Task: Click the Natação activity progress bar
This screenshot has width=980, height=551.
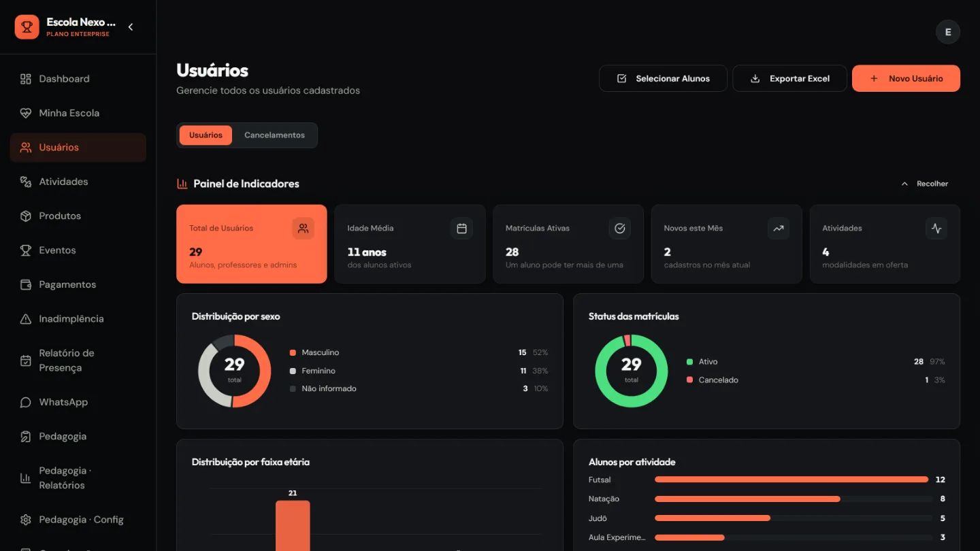Action: 794,499
